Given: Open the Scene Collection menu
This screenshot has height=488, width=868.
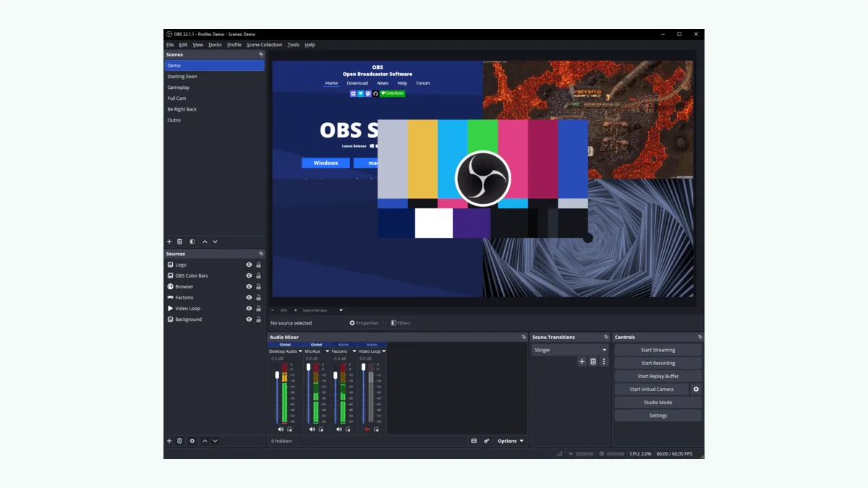Looking at the screenshot, I should coord(264,45).
